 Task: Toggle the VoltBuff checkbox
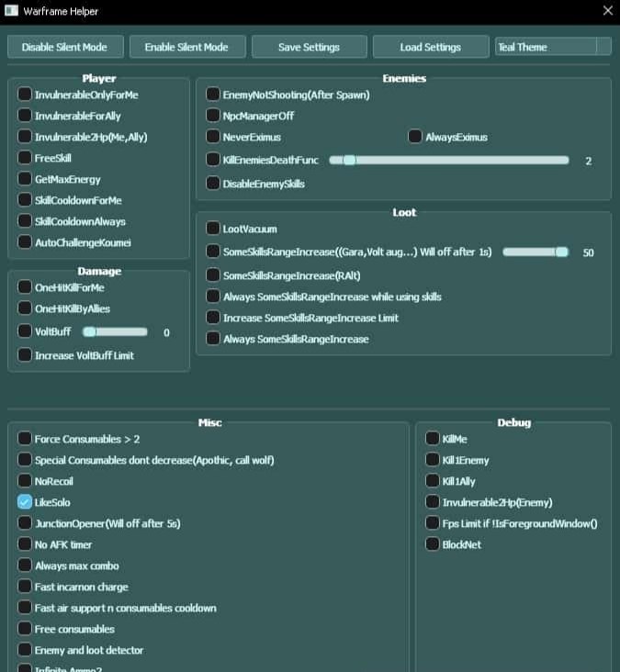pos(25,331)
